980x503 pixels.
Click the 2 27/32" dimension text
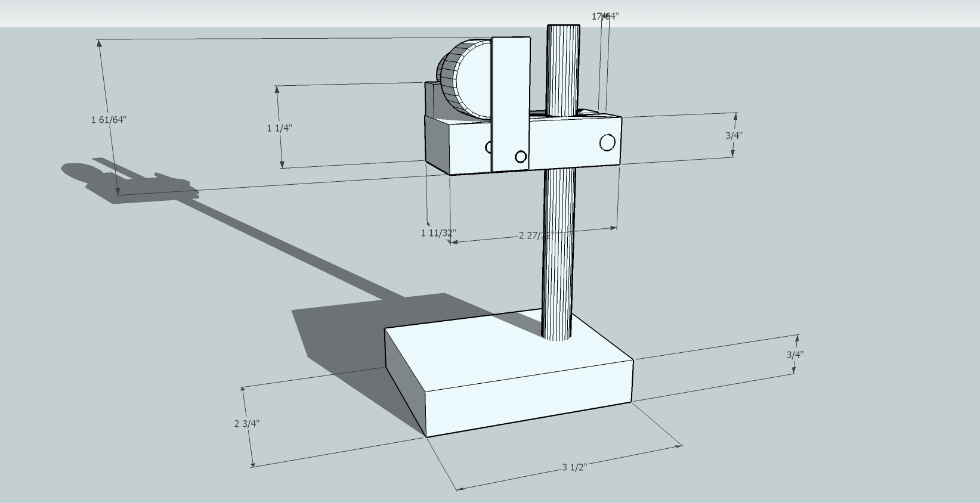click(536, 235)
